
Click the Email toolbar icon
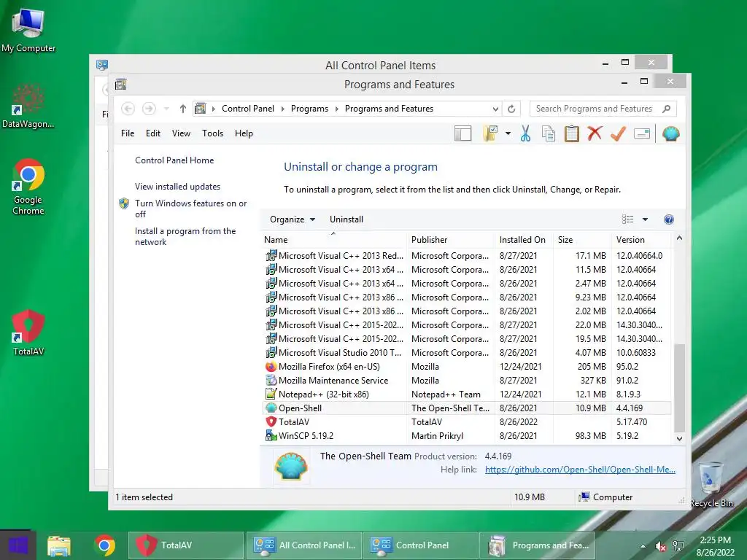[642, 134]
